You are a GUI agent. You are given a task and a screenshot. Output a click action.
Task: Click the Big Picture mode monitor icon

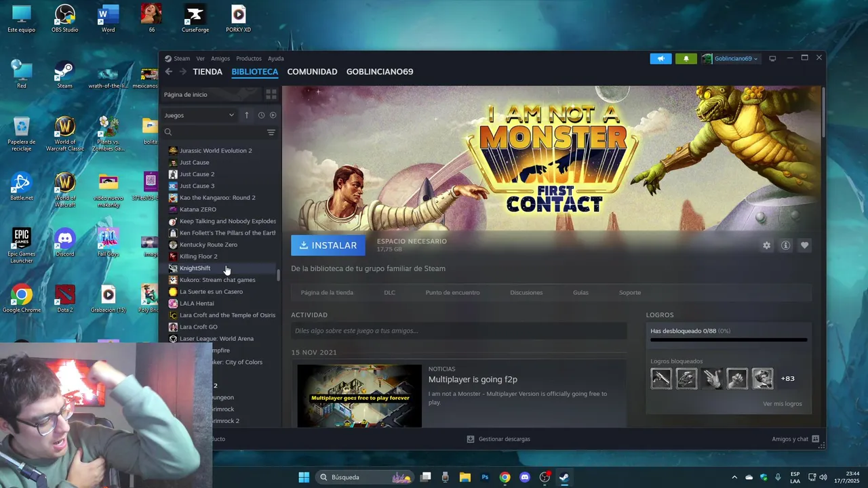[772, 58]
